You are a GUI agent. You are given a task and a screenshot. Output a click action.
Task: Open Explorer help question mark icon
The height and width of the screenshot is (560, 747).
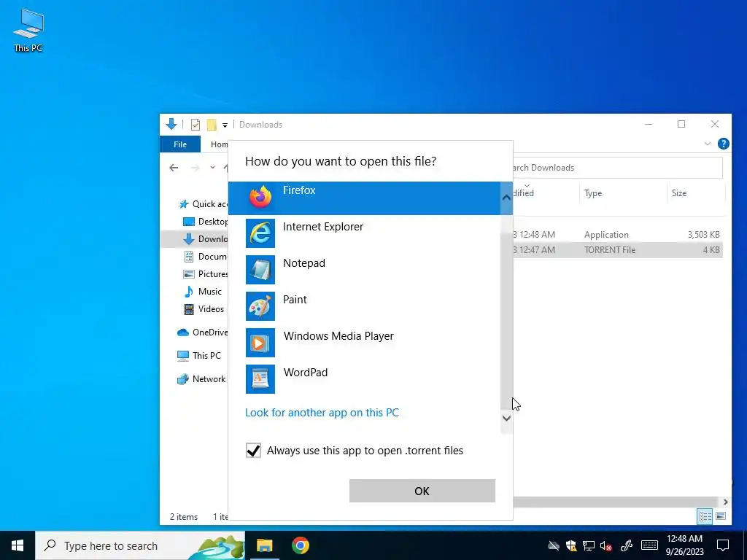click(x=723, y=144)
